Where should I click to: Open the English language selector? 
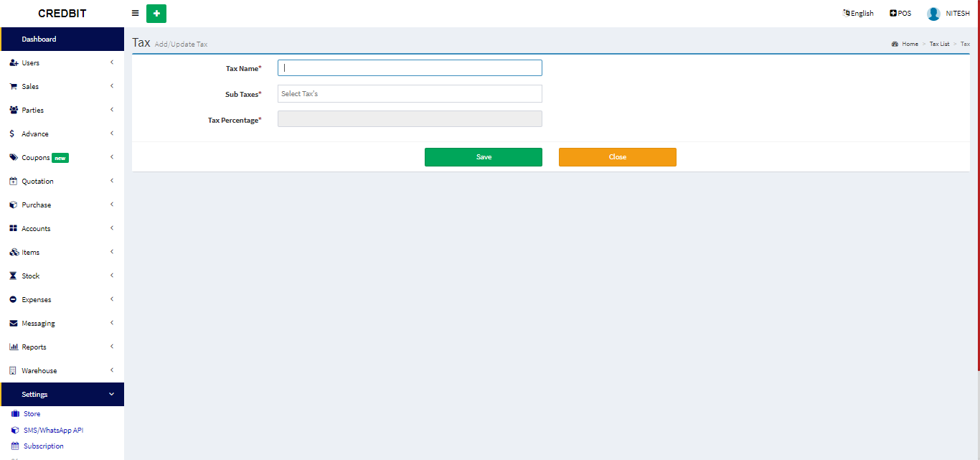click(x=858, y=13)
